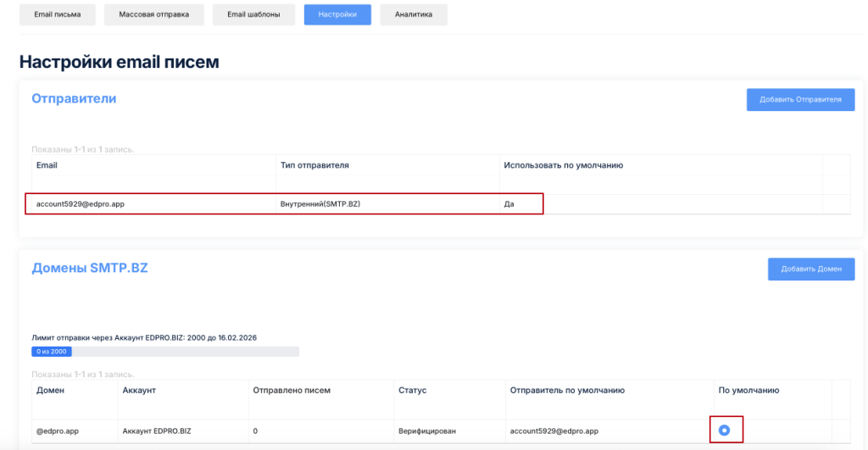Go to Email шаблоны tab

point(253,14)
